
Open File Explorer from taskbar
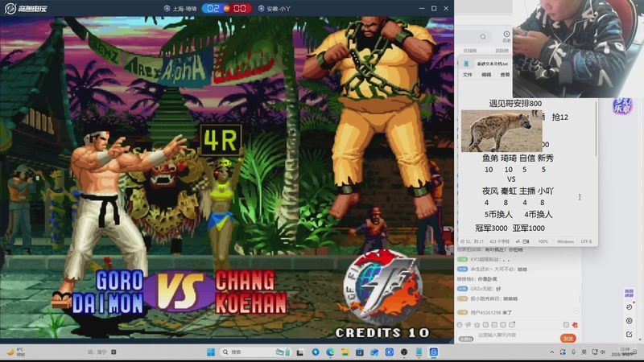tap(345, 352)
